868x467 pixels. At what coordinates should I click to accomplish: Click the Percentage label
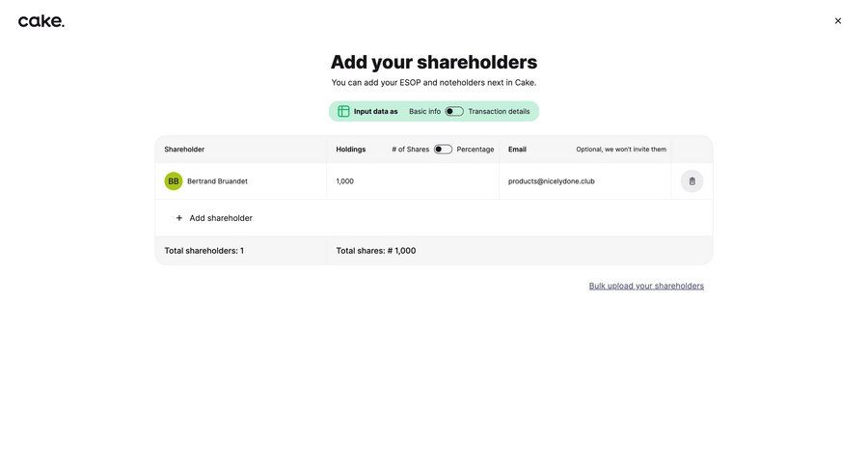pyautogui.click(x=475, y=150)
